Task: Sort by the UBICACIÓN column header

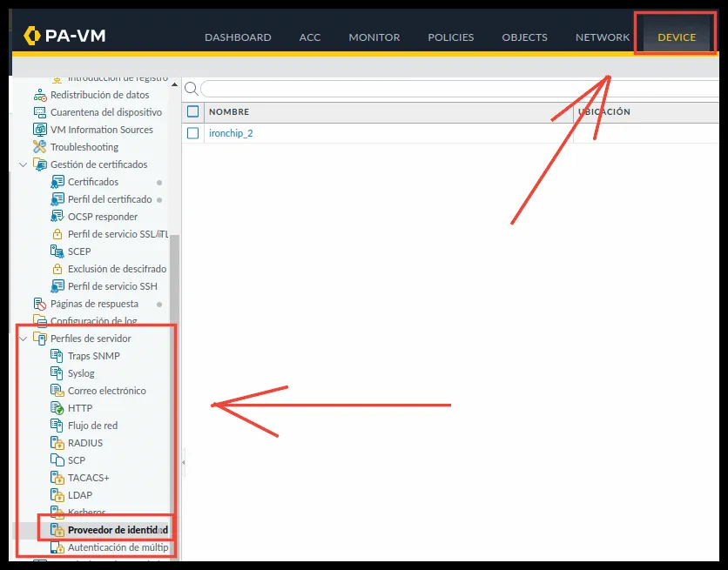Action: tap(604, 111)
